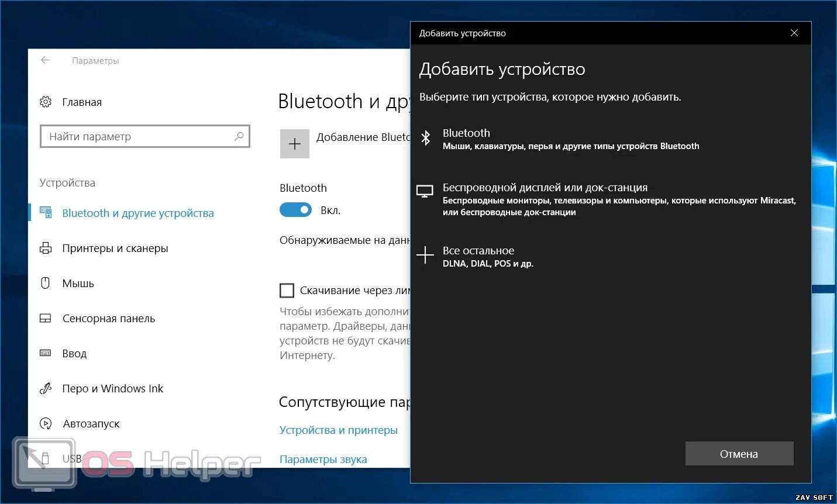This screenshot has height=504, width=837.
Task: Click the printer icon in the sidebar
Action: pos(46,248)
